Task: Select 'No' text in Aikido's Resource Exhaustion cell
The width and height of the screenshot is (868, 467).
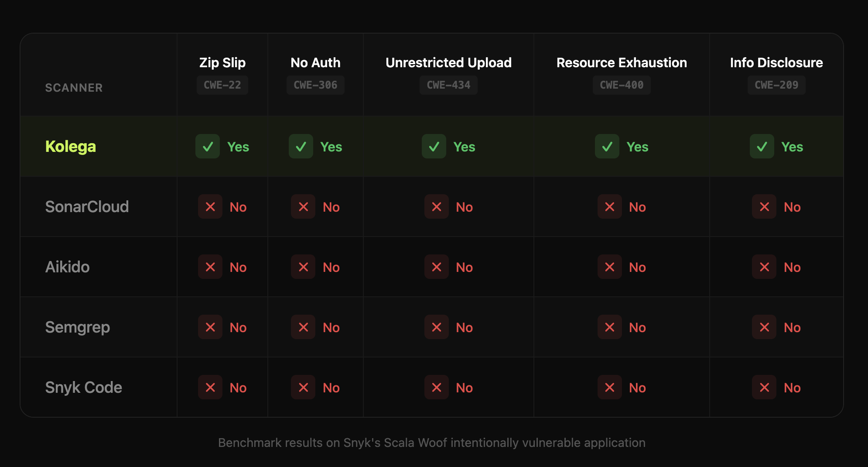Action: tap(638, 268)
